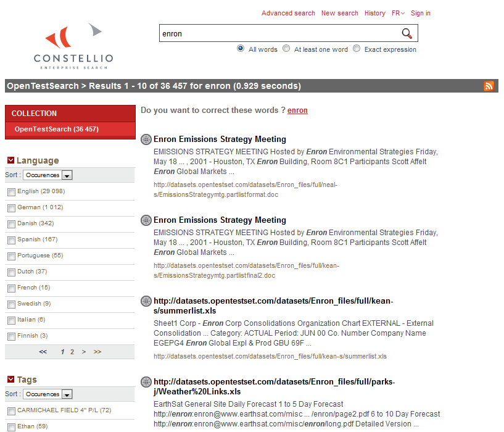Jump to last language facet page
Screen dimensions: 504x432
(97, 352)
